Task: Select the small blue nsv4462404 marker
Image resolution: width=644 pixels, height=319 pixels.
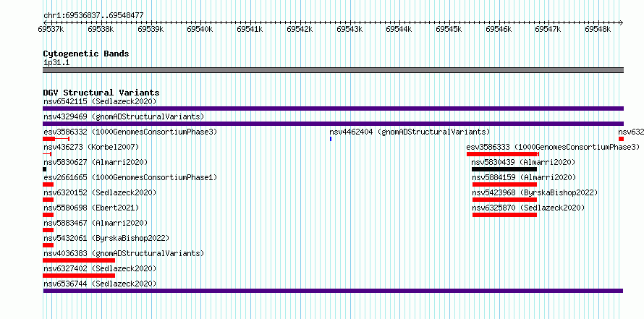Action: pos(331,139)
